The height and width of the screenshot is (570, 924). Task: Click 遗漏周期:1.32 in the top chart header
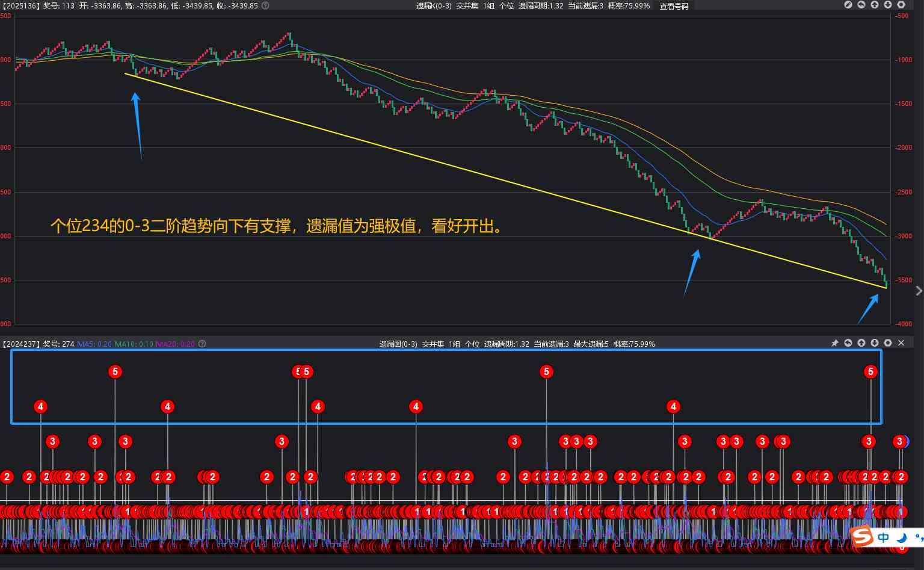pos(541,5)
